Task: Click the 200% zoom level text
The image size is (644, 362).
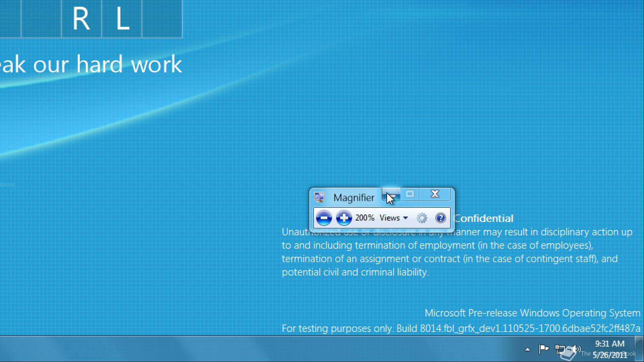Action: (365, 218)
